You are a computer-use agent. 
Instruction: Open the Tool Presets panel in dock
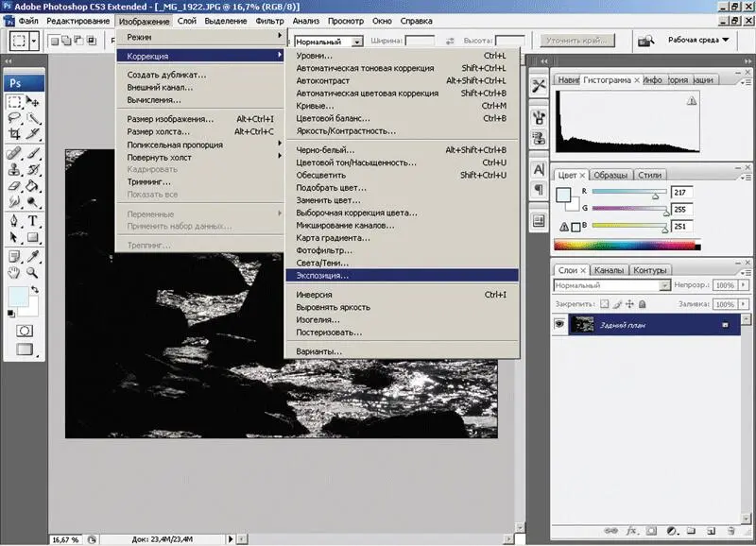coord(539,86)
